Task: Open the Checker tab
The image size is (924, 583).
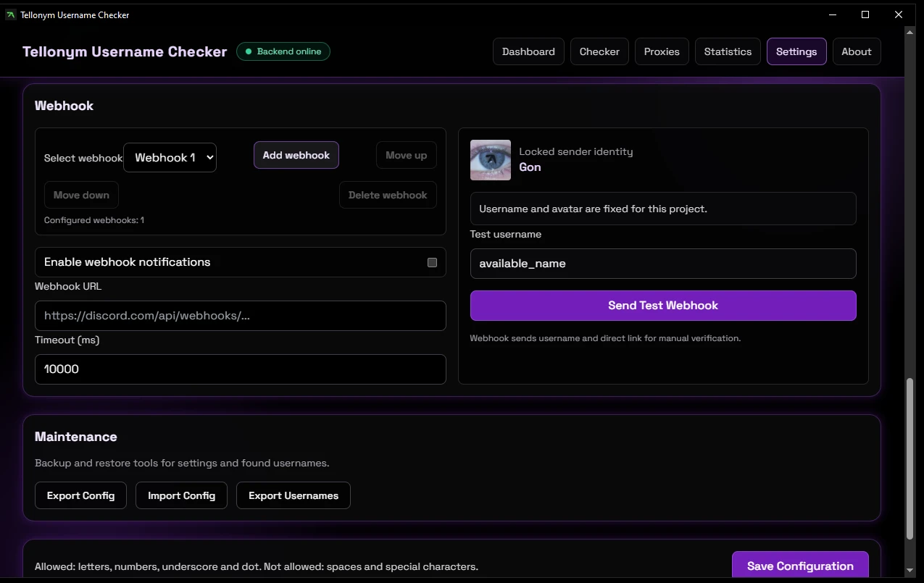Action: pos(599,51)
